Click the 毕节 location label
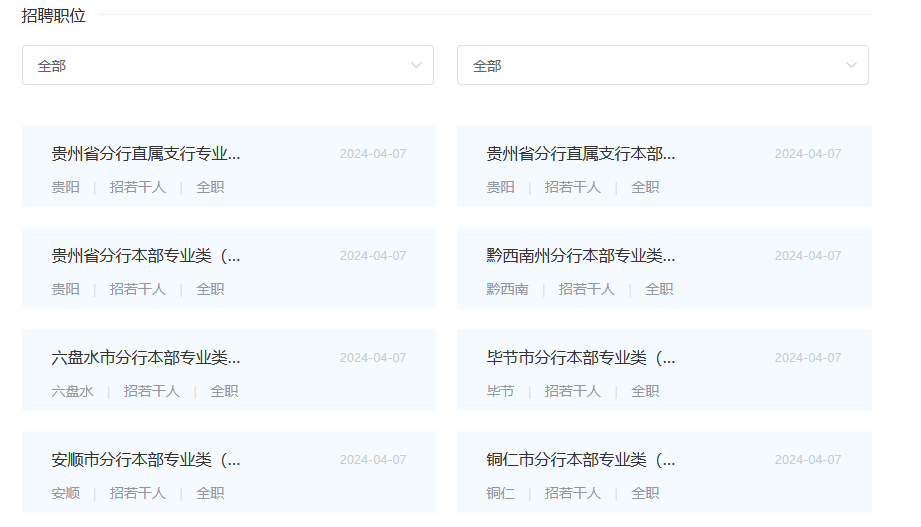The height and width of the screenshot is (527, 921). pyautogui.click(x=500, y=391)
